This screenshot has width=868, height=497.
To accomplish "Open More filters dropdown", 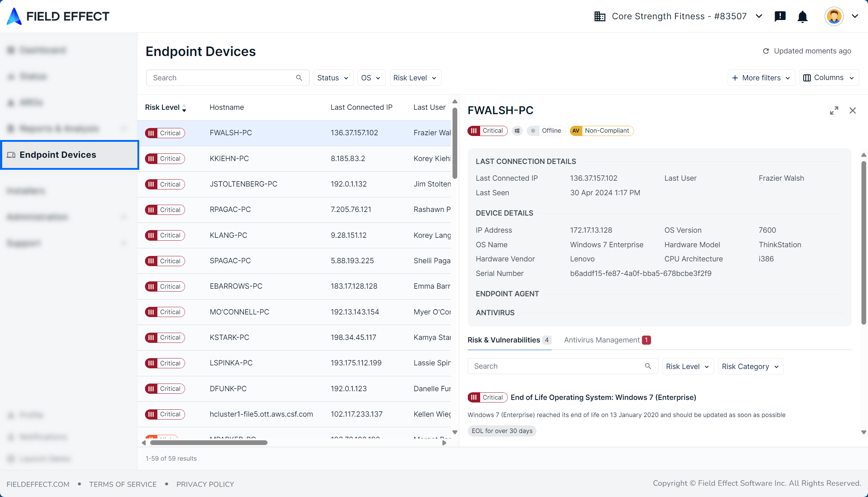I will pyautogui.click(x=761, y=78).
